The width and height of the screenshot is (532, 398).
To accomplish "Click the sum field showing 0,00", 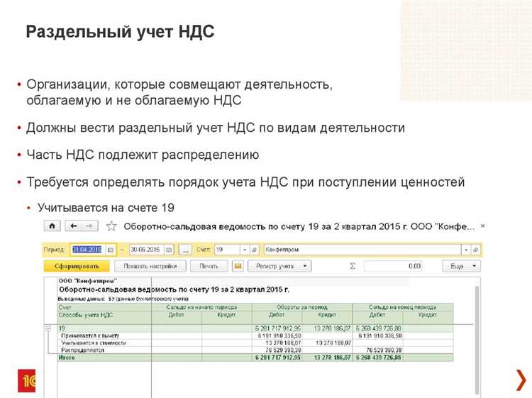I will click(x=393, y=266).
